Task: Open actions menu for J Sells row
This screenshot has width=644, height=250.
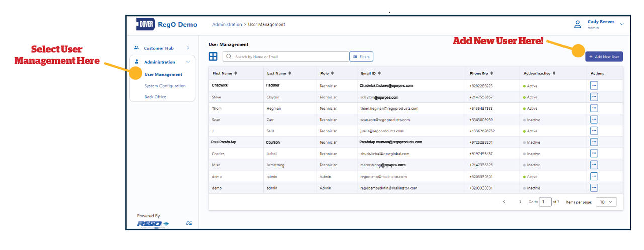Action: pyautogui.click(x=594, y=131)
